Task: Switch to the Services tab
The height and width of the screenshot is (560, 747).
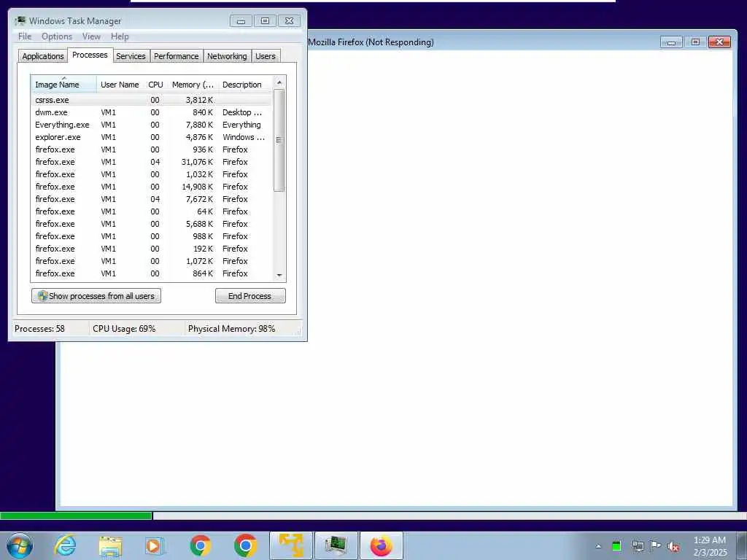Action: (131, 55)
